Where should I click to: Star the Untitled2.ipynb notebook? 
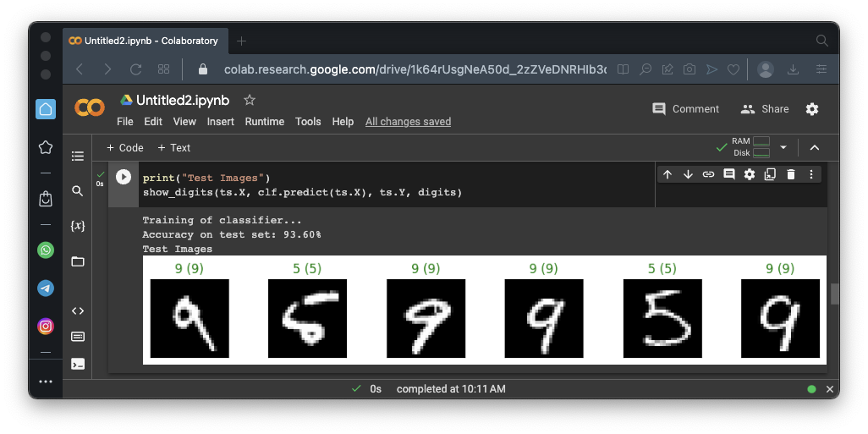click(250, 100)
